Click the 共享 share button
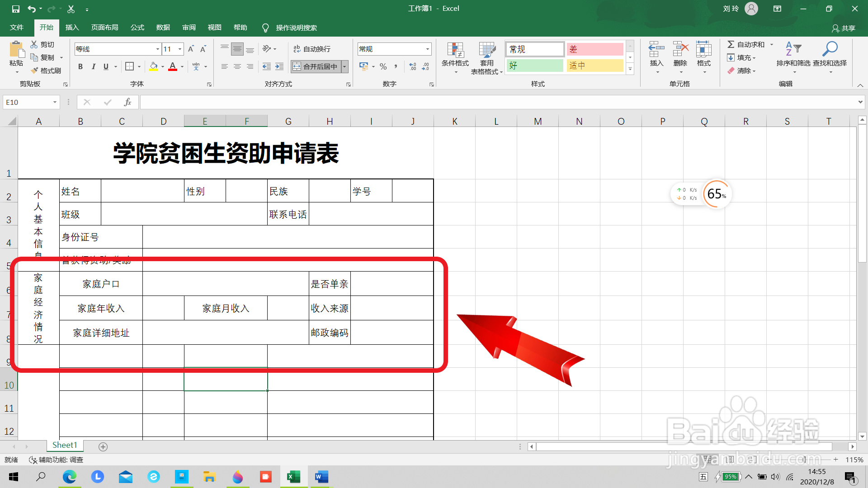 click(x=844, y=28)
